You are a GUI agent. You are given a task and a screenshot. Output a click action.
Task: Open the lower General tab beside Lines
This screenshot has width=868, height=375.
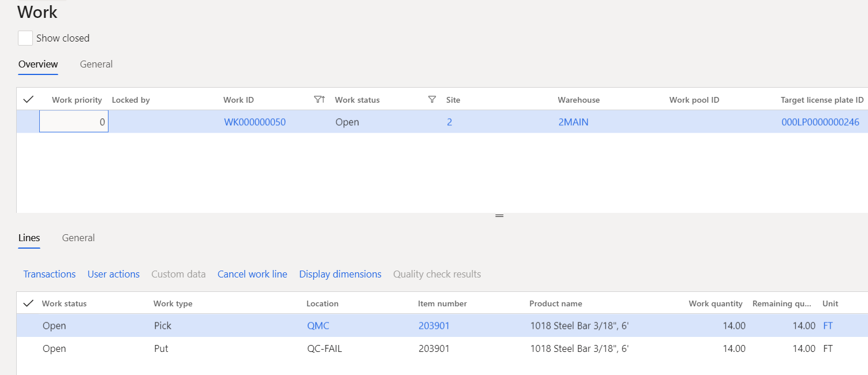78,238
